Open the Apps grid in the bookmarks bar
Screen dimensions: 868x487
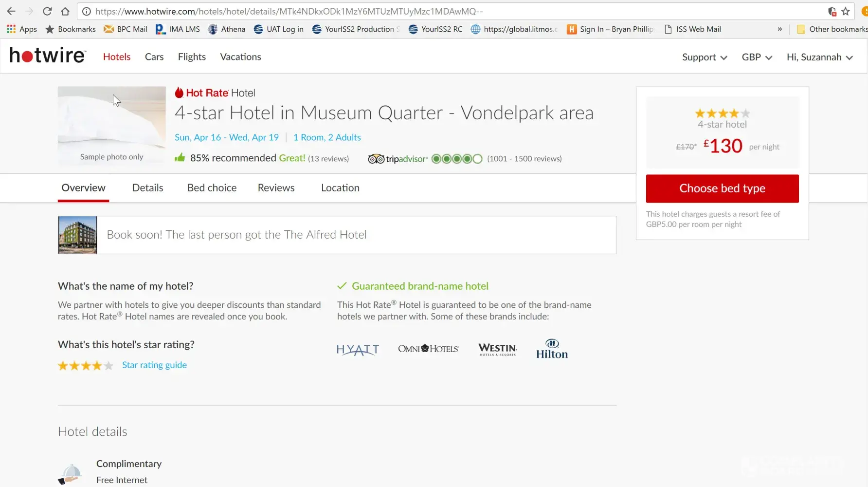point(22,29)
